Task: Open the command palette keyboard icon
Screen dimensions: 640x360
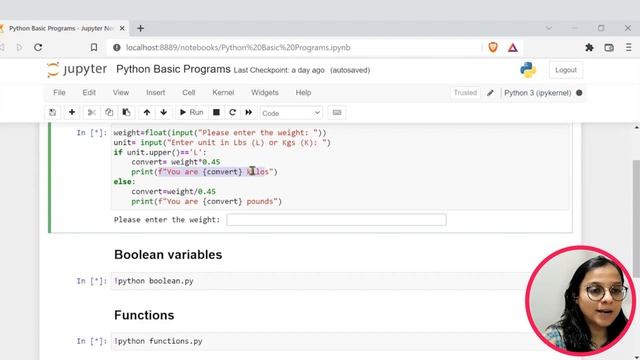Action: pos(337,112)
